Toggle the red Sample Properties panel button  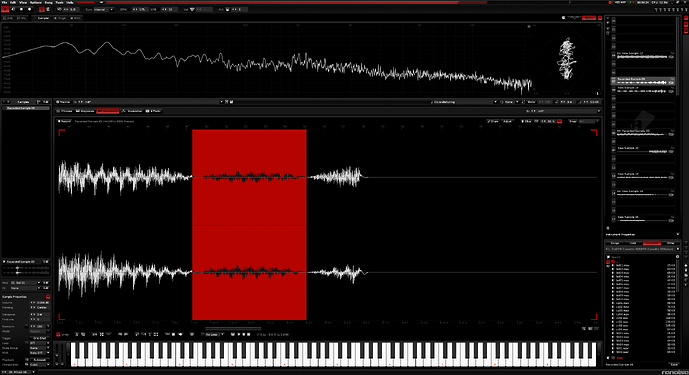(48, 297)
